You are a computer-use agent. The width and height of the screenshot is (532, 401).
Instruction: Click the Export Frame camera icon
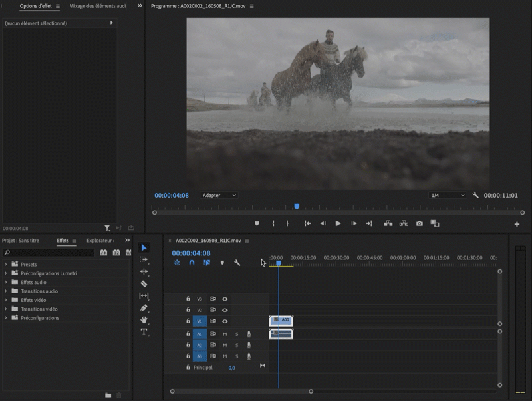(420, 224)
